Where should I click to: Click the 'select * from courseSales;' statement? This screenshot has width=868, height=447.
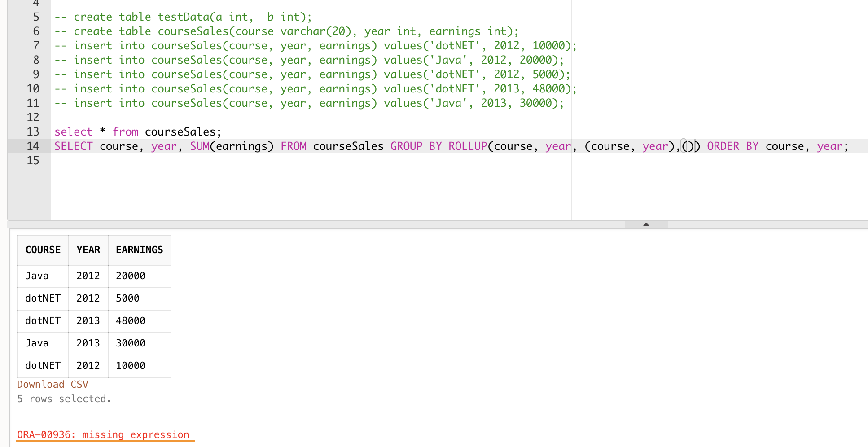pyautogui.click(x=138, y=132)
